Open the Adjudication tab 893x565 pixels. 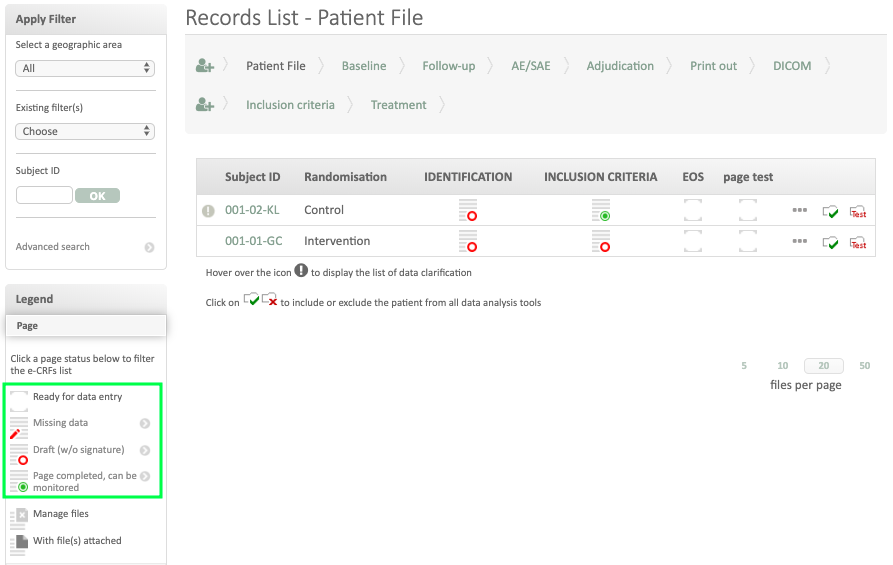pyautogui.click(x=620, y=66)
